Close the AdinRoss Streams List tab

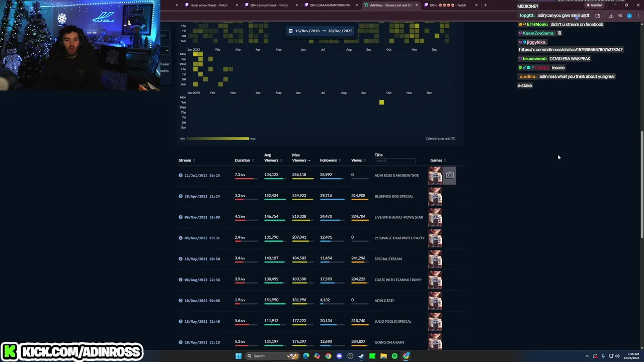pos(416,5)
